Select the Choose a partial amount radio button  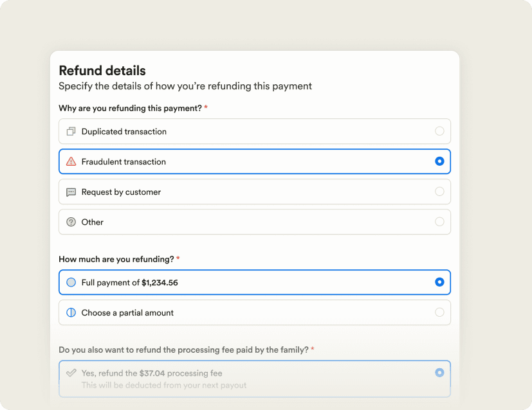439,312
